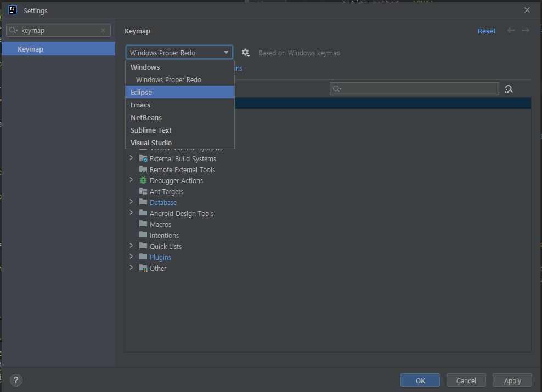Click the settings search field containing keymap

click(x=58, y=30)
